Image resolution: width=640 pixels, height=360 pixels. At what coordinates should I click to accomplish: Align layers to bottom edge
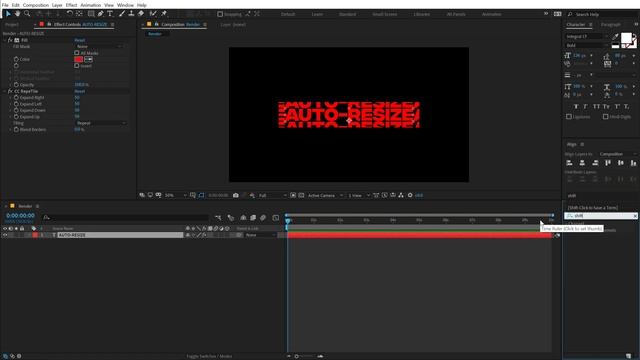633,163
